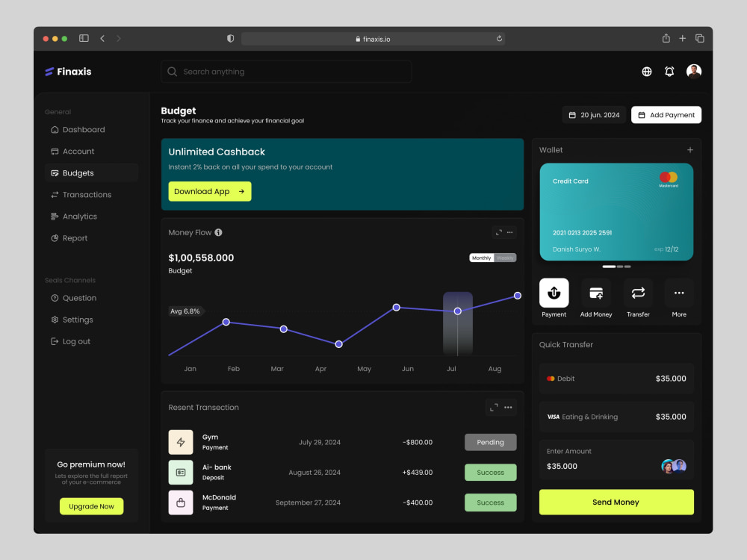Select Budgets in sidebar

click(x=91, y=173)
